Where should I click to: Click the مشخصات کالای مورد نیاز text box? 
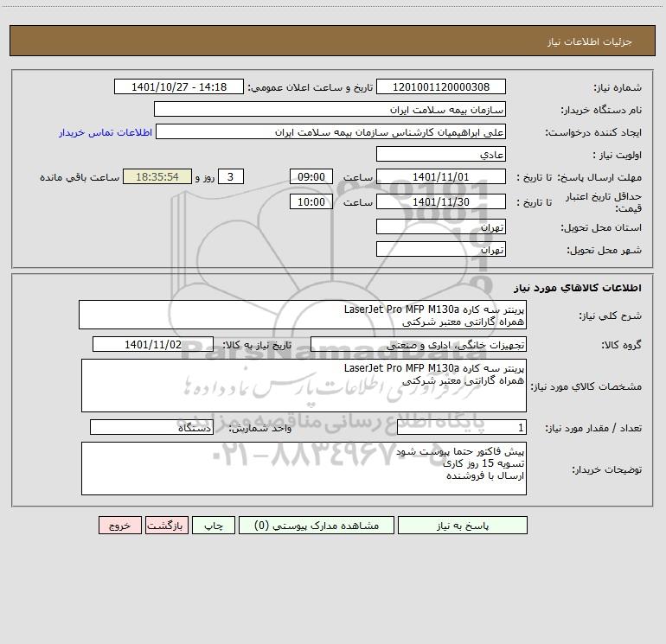pos(304,386)
